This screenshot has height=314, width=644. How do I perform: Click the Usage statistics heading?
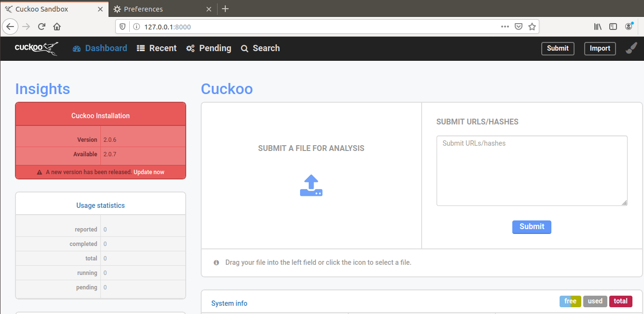(x=100, y=205)
